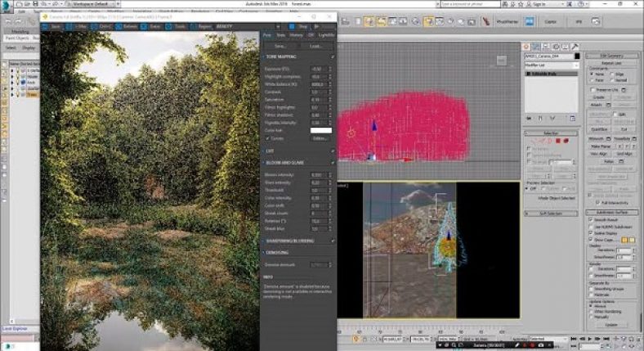Click the object color swatch beside name field

coord(577,56)
